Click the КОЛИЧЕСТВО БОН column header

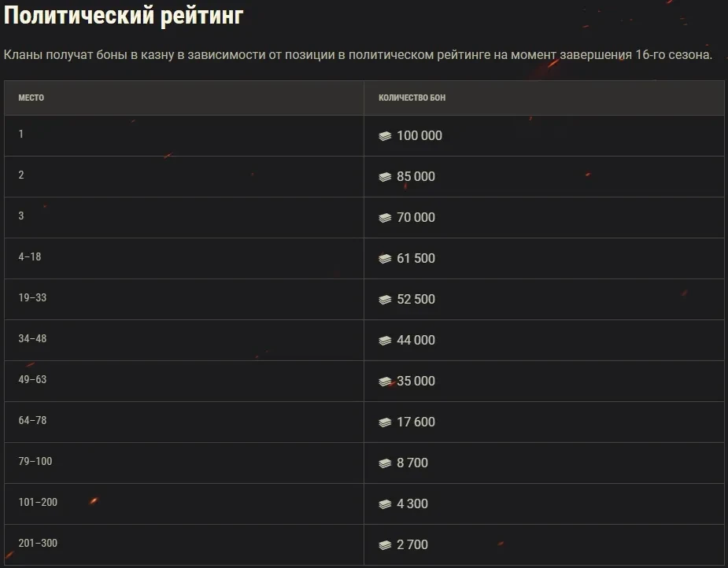412,98
